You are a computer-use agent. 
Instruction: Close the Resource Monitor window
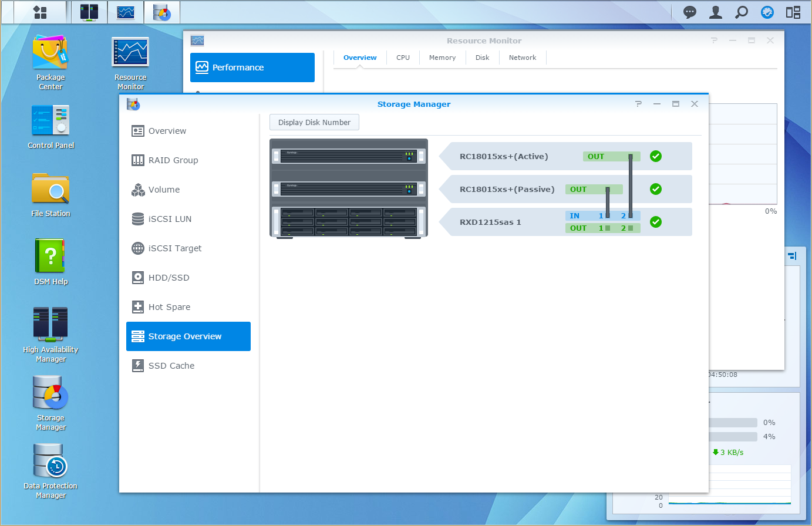(770, 41)
